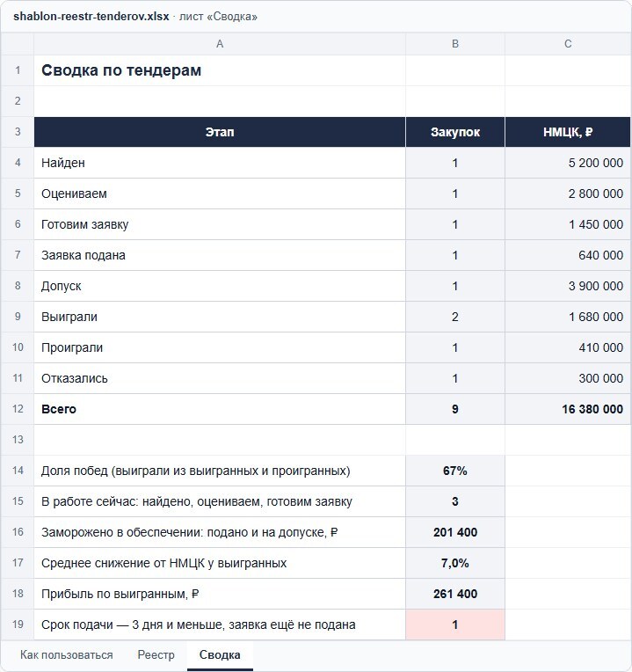Click the «Сводка по тендерам» title cell
632x672 pixels.
pos(220,70)
